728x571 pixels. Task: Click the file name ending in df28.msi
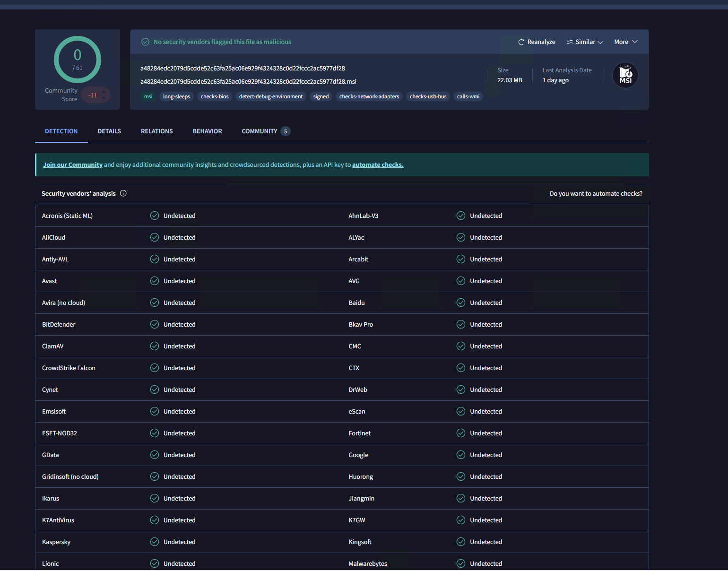[248, 81]
